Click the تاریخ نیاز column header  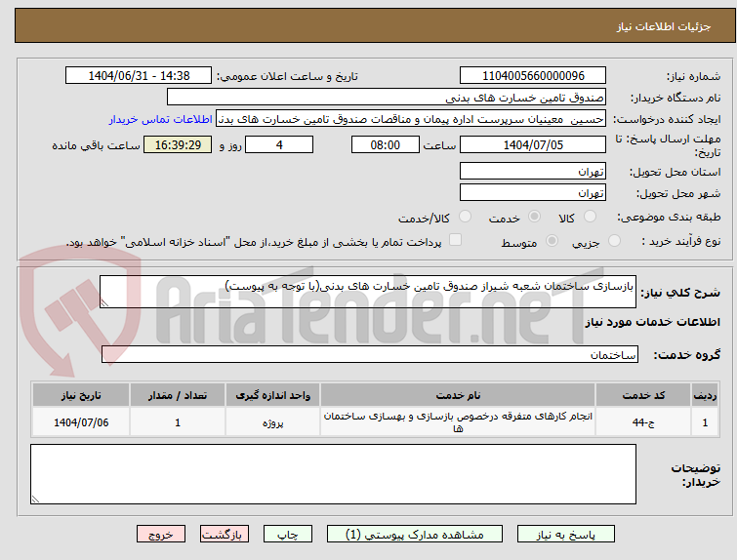point(81,395)
